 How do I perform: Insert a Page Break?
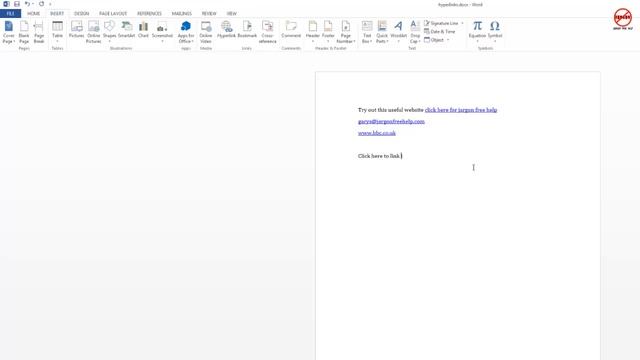39,32
